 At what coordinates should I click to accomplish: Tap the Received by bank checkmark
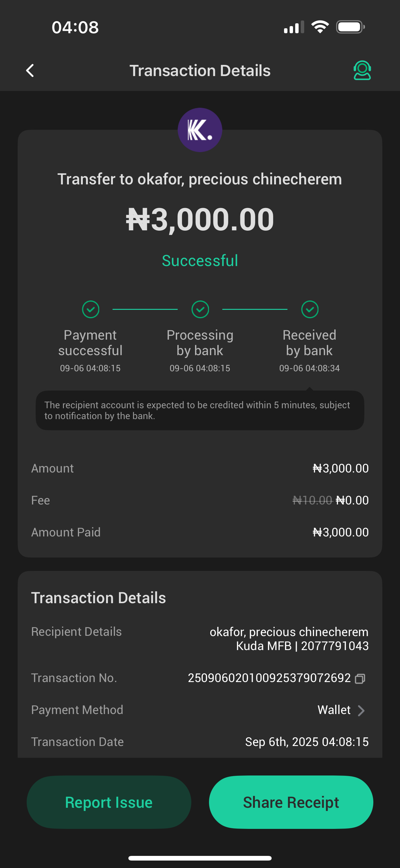pyautogui.click(x=309, y=309)
